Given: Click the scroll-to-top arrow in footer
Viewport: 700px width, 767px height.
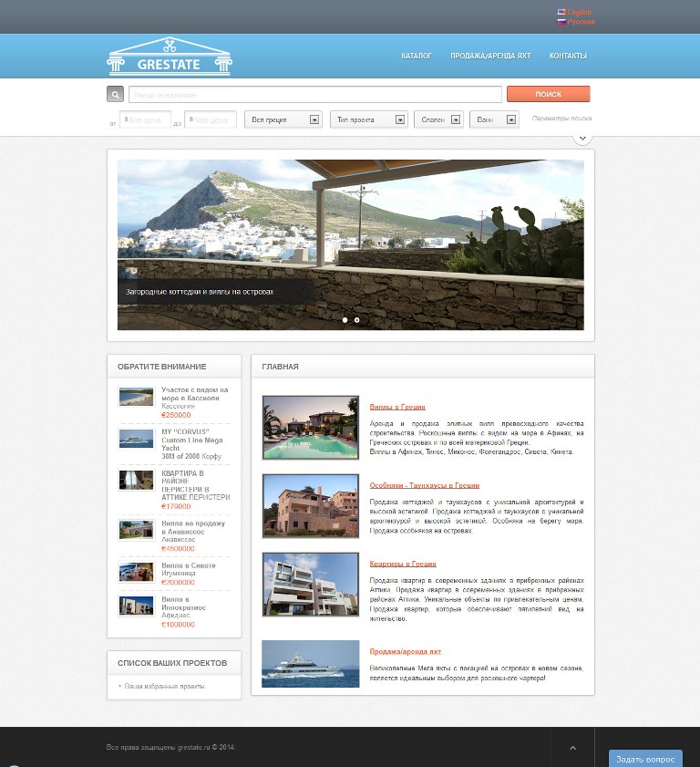Looking at the screenshot, I should [573, 748].
